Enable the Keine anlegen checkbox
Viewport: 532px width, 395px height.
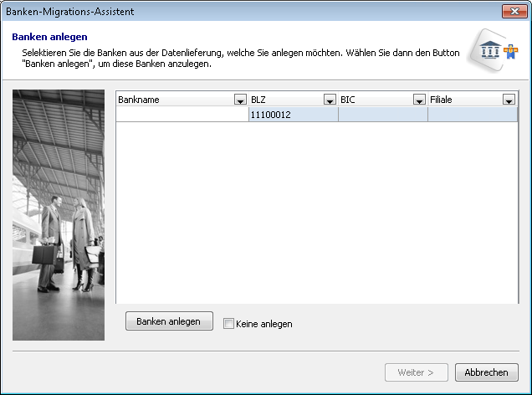[228, 324]
